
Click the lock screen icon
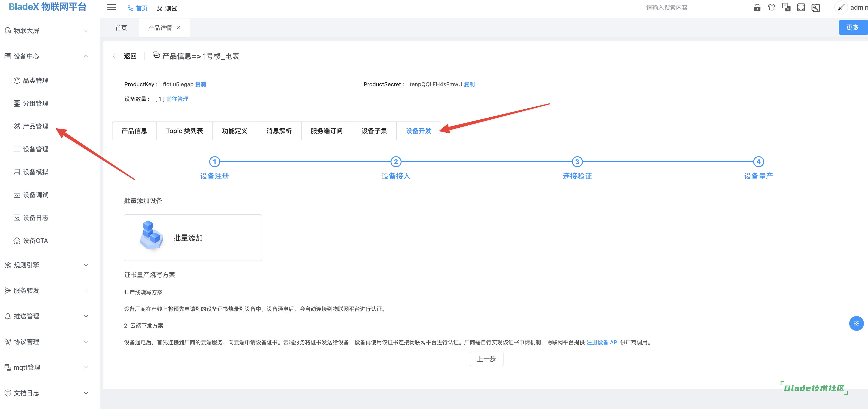pyautogui.click(x=757, y=8)
